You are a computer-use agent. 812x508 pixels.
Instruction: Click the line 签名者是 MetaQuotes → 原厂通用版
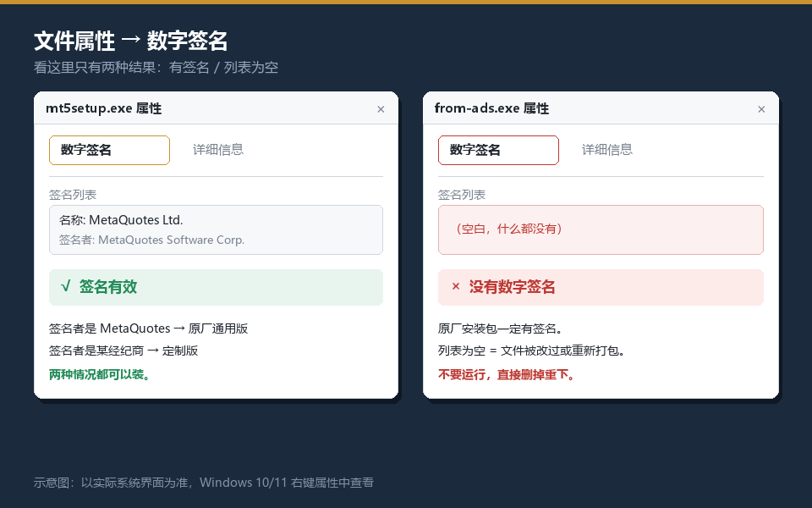point(149,329)
